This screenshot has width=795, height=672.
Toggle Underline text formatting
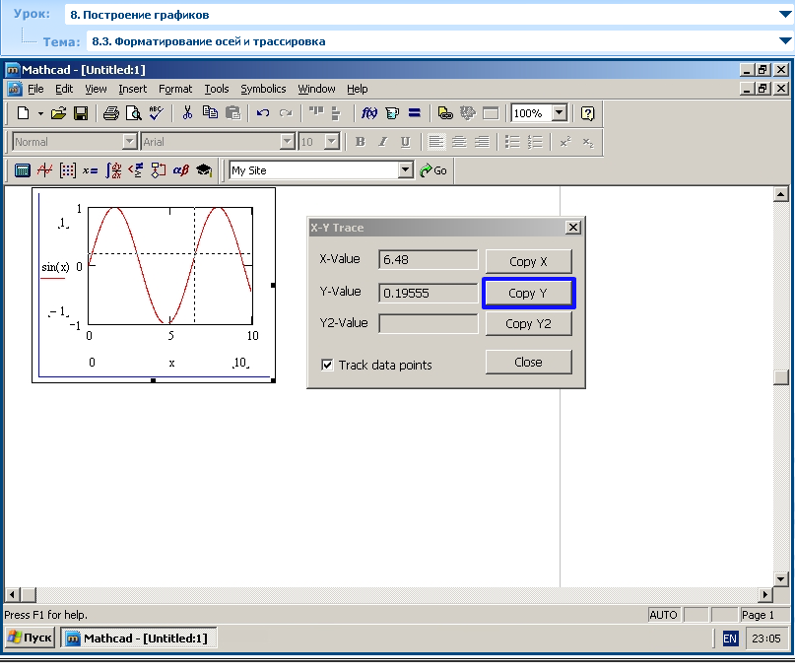(x=405, y=142)
